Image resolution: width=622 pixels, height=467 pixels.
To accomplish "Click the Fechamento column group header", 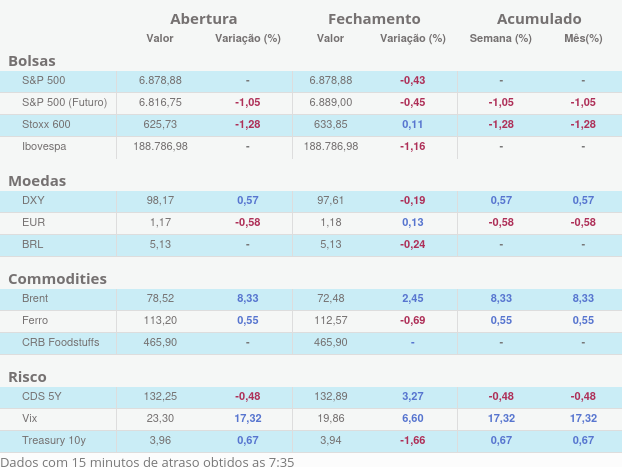I will pos(374,19).
